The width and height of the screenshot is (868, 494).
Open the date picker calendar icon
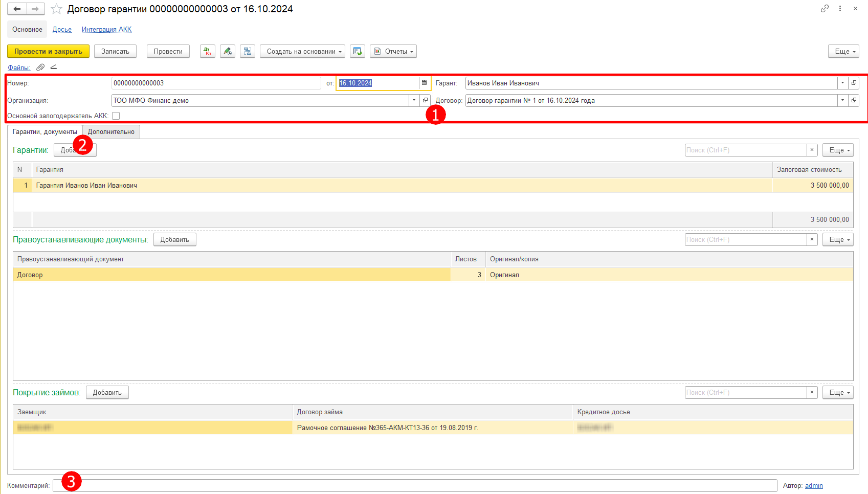[x=424, y=83]
